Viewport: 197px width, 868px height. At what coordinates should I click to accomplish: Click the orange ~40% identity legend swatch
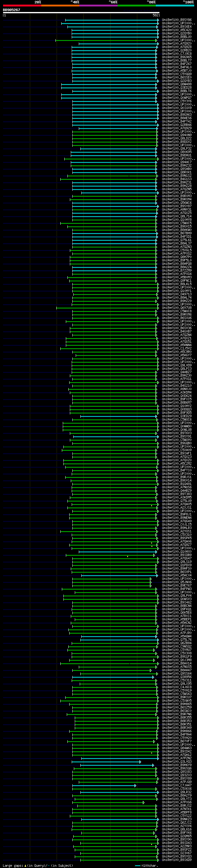pyautogui.click(x=60, y=6)
